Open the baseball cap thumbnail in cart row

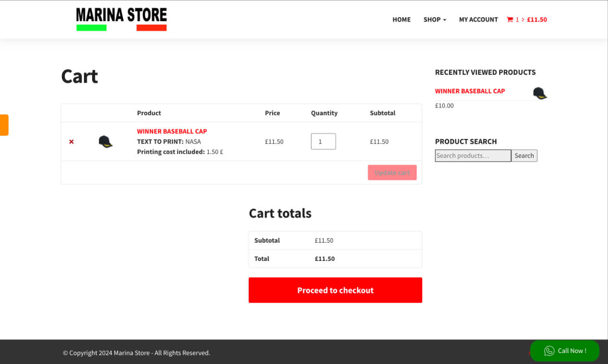106,141
